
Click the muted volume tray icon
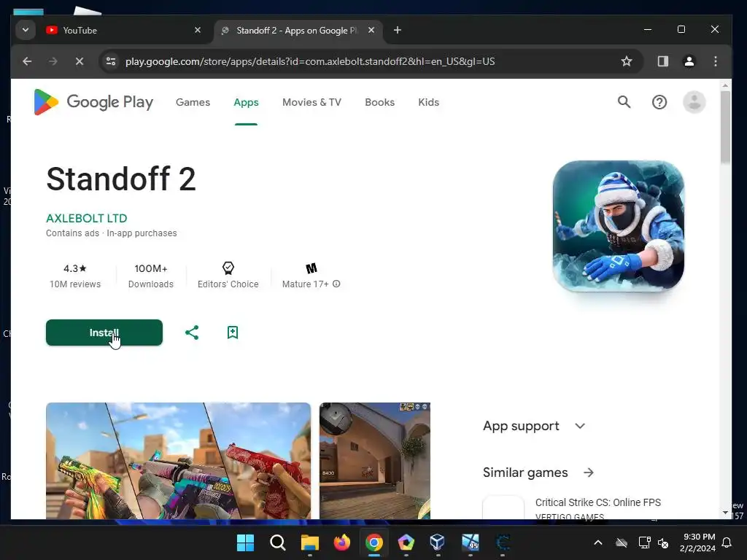click(663, 542)
